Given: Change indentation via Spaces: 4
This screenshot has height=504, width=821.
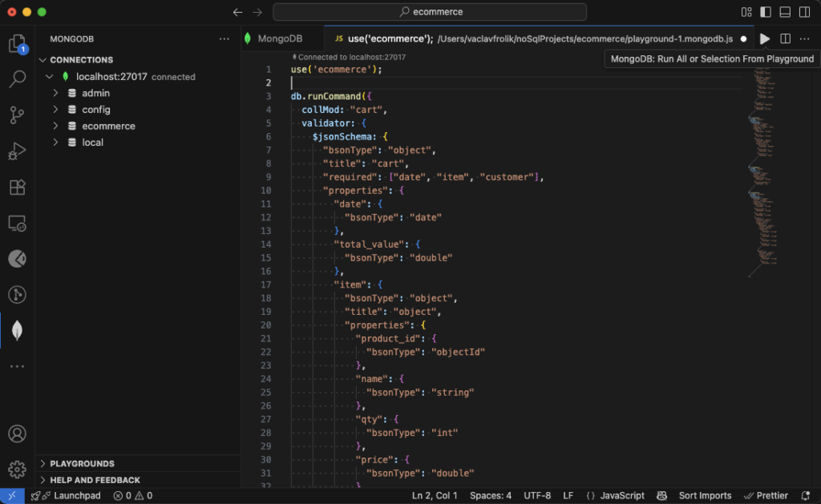Looking at the screenshot, I should point(491,496).
